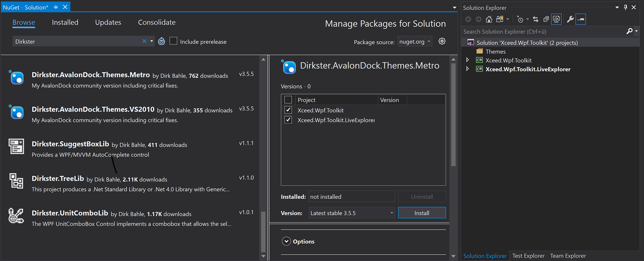Screen dimensions: 644x261
Task: Click Sync with Active Document arrows icon
Action: click(x=535, y=19)
